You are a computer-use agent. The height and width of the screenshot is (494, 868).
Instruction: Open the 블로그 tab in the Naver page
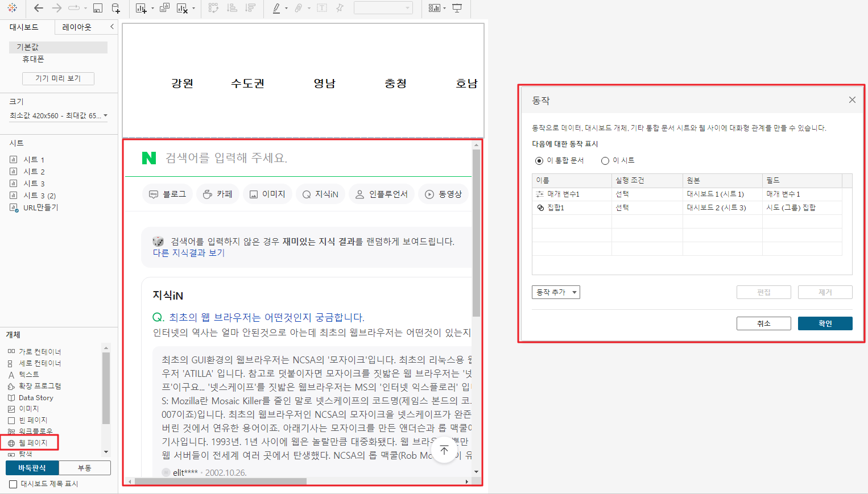168,194
